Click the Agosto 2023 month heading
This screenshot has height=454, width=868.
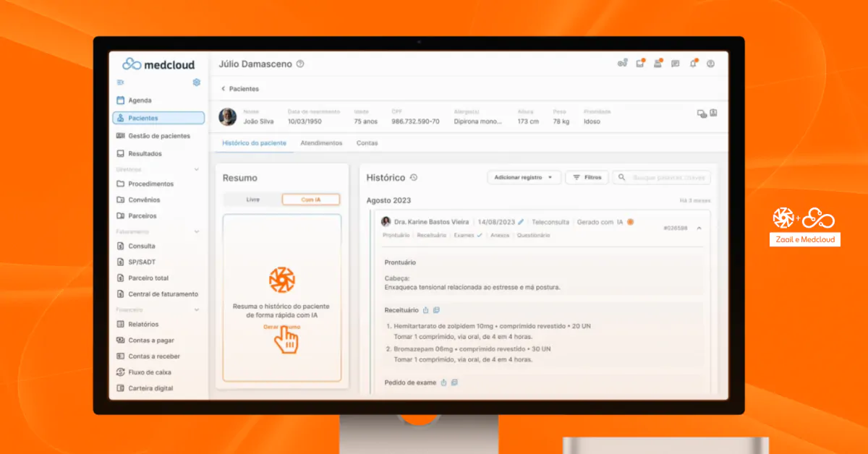[388, 200]
